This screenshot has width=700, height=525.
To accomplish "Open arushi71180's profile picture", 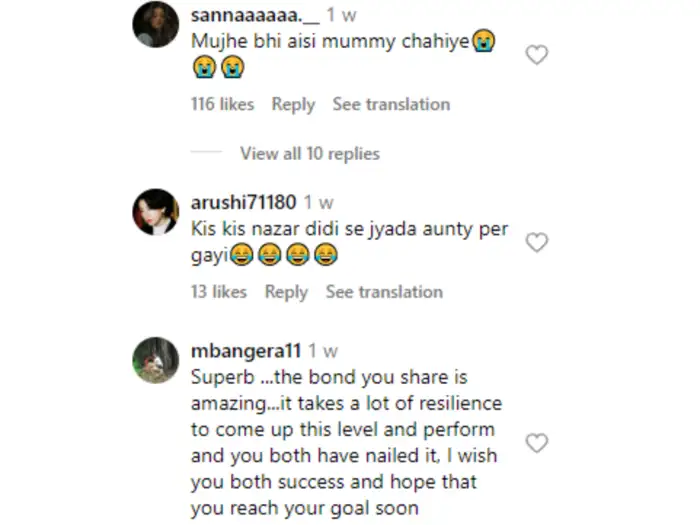I will click(156, 211).
